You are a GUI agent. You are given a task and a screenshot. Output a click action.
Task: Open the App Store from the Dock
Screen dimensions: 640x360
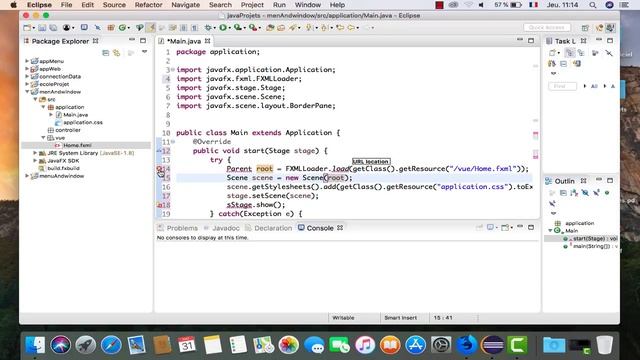416,345
